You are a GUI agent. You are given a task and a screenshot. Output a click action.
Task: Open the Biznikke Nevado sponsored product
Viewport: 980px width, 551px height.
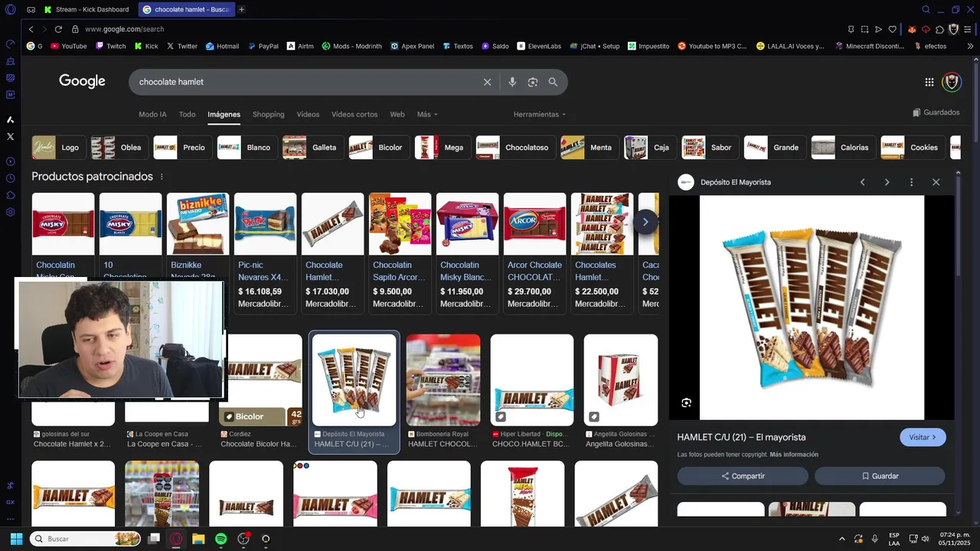198,253
